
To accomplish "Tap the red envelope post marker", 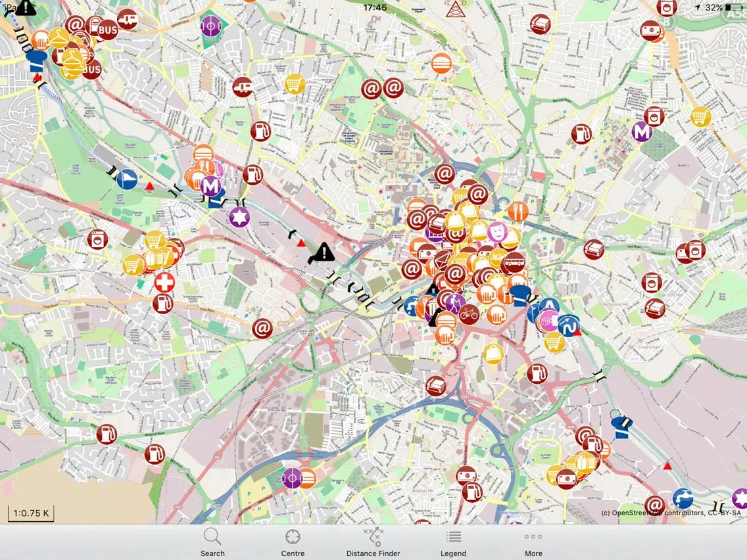I will [x=442, y=262].
